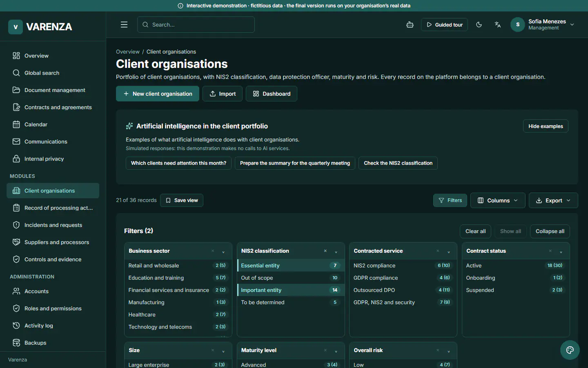Click the sparkle icon beside Artificial intelligence heading
Viewport: 588px width, 368px height.
click(x=129, y=126)
